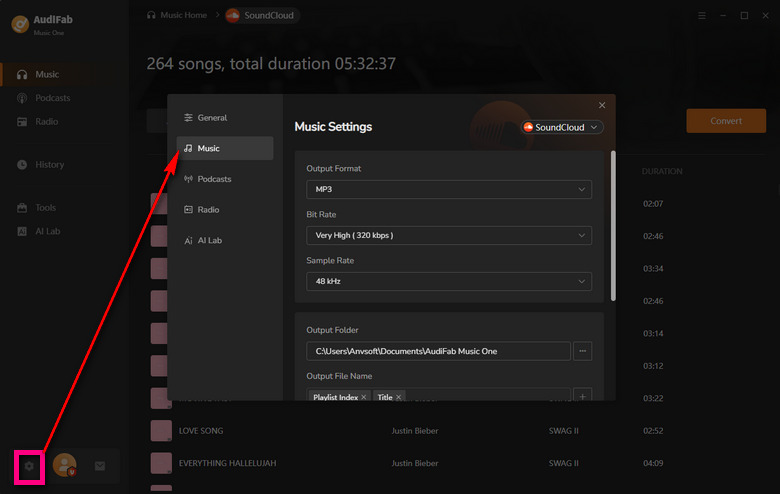Click the AudiFab logo icon
This screenshot has height=494, width=780.
(x=20, y=24)
